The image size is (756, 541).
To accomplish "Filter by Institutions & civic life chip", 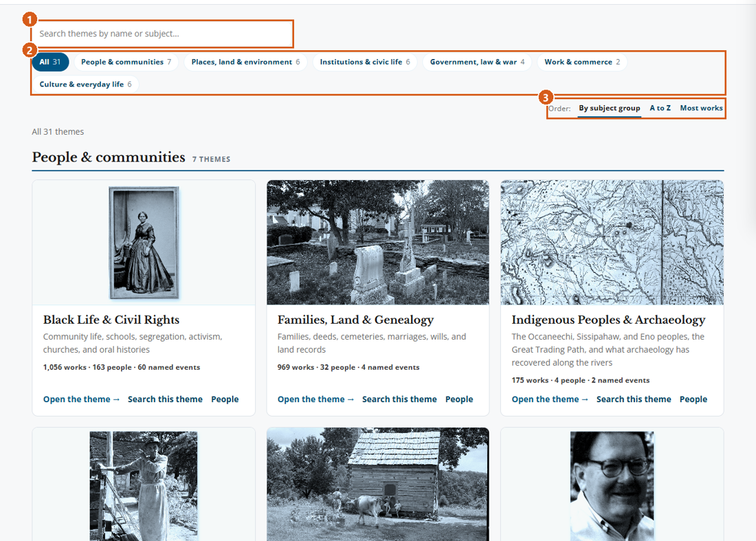I will (365, 62).
